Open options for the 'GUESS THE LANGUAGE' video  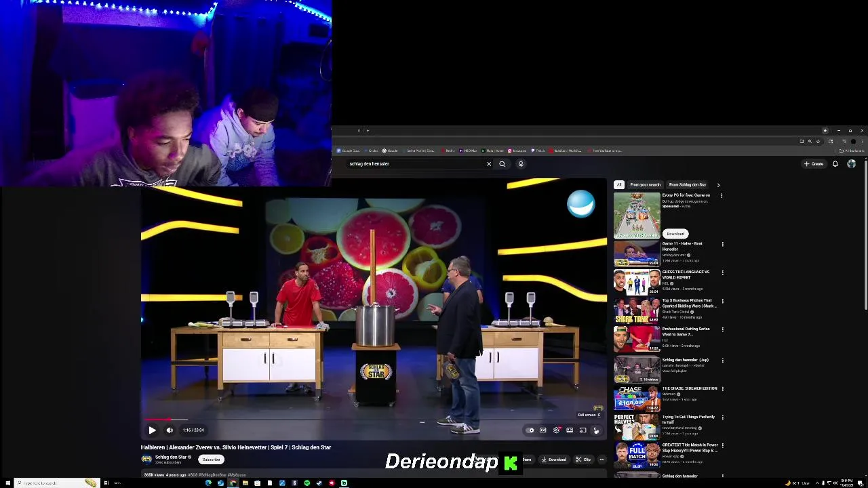pyautogui.click(x=722, y=272)
